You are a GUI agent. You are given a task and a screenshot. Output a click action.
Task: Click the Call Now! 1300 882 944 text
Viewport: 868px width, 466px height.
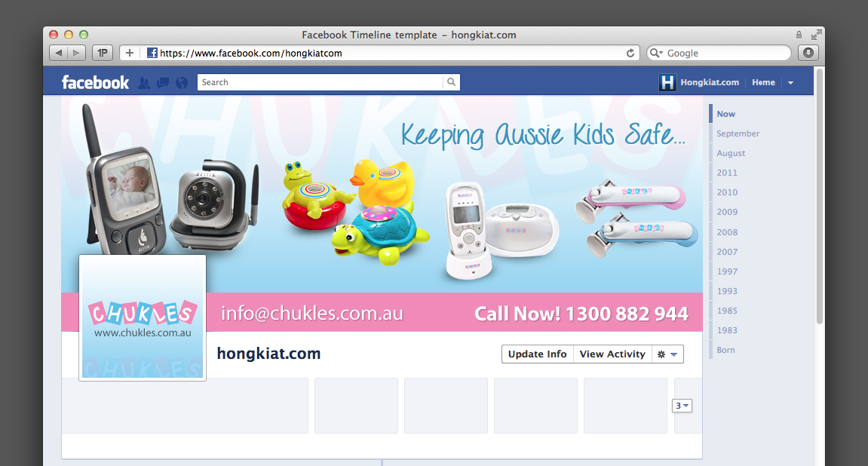pos(581,314)
